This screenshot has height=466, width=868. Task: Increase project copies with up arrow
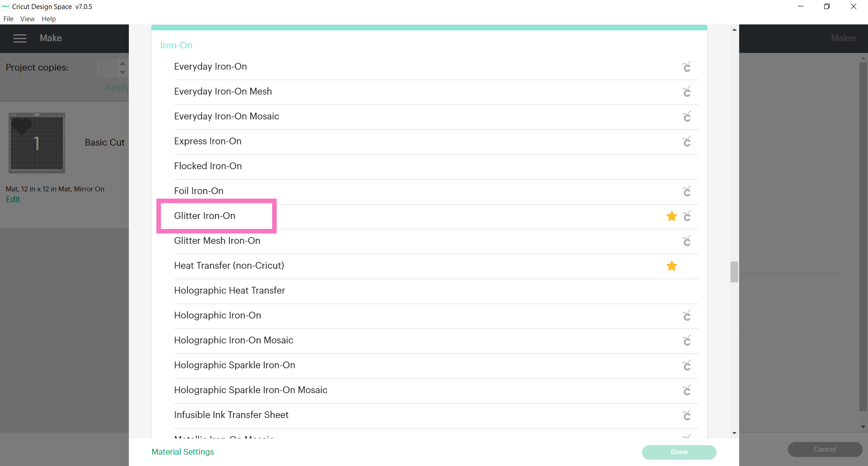123,63
